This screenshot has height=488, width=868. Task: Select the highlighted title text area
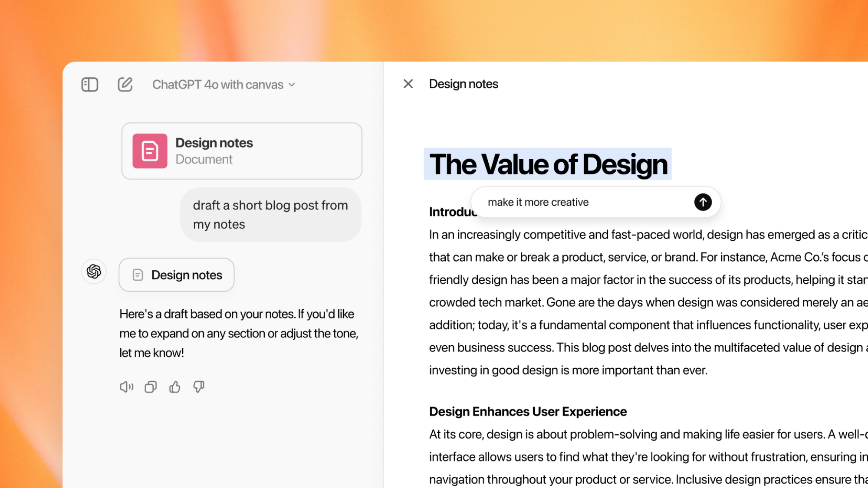tap(547, 164)
